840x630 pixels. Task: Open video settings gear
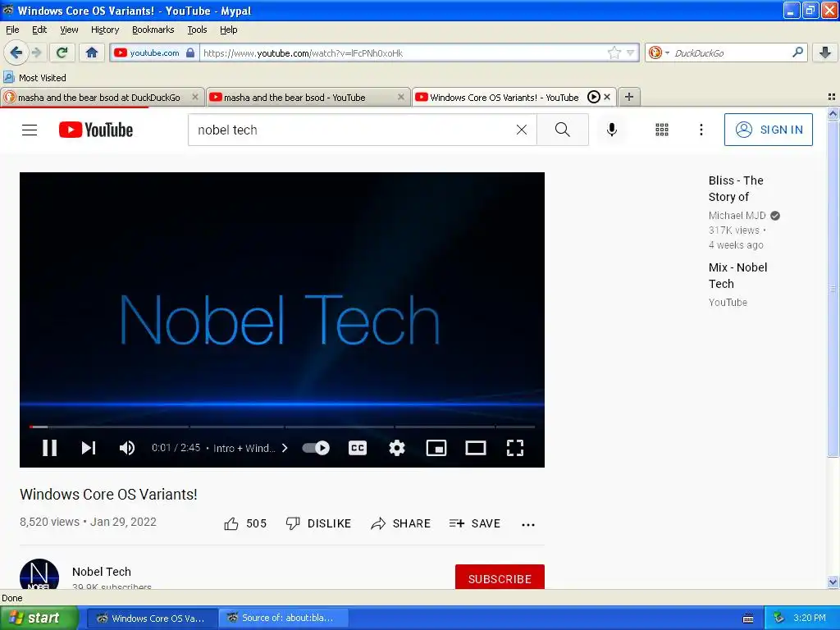396,448
